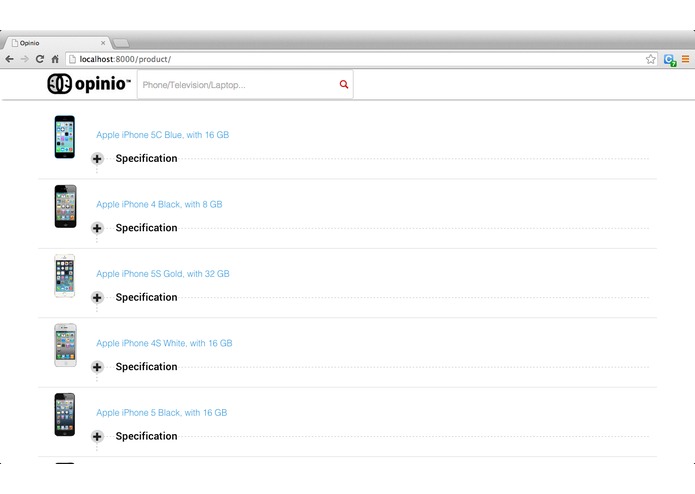The image size is (695, 494).
Task: Click the red search magnifier icon
Action: pyautogui.click(x=344, y=84)
